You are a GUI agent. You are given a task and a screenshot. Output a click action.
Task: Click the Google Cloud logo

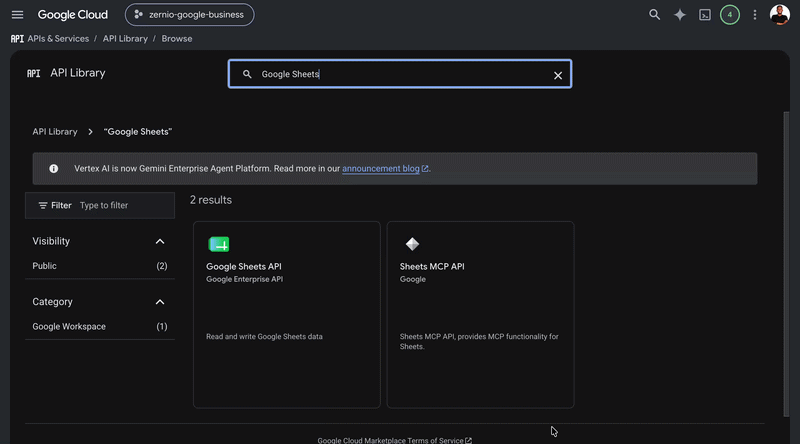tap(72, 15)
